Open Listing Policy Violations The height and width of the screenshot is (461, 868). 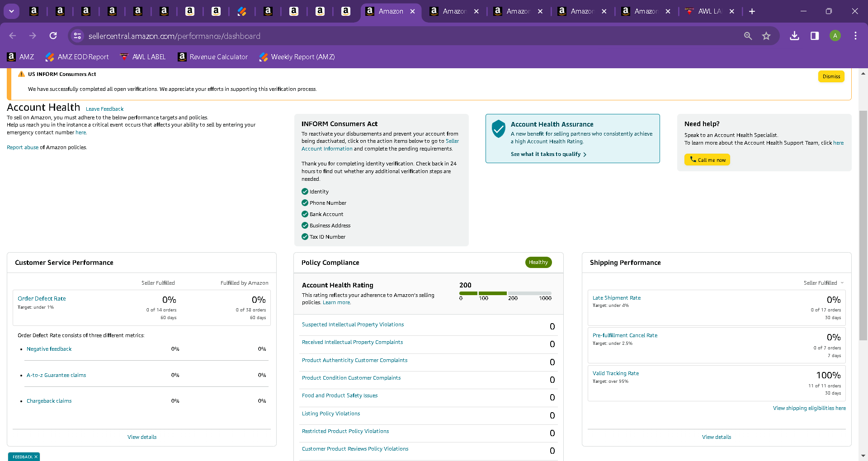pos(331,414)
